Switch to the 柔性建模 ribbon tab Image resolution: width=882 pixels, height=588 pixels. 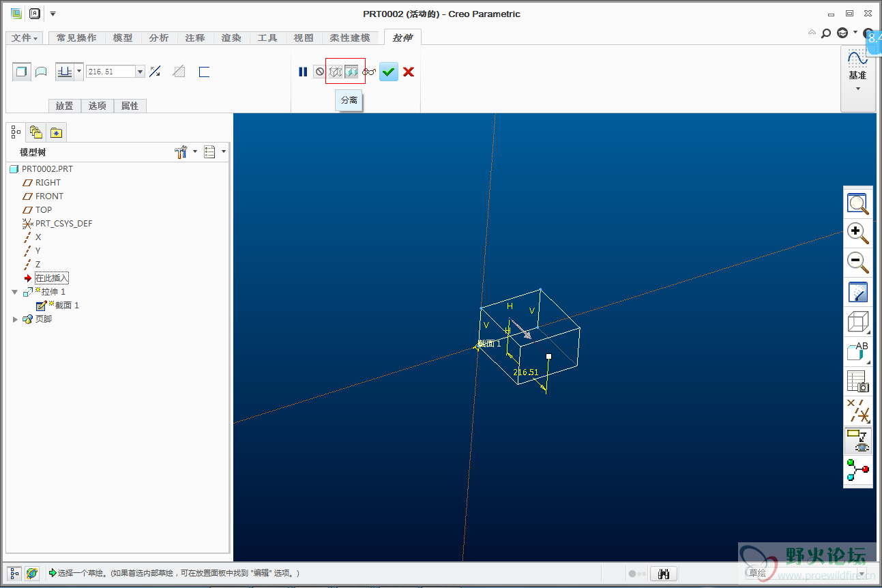point(350,38)
